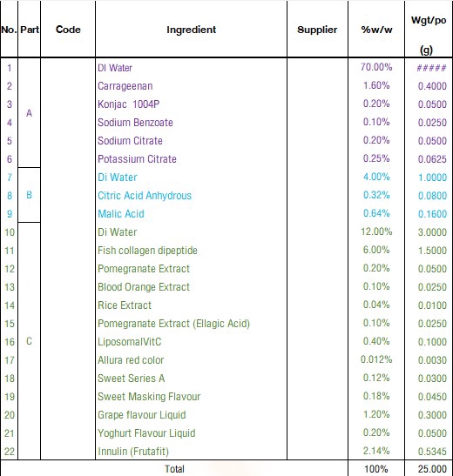This screenshot has height=476, width=453.
Task: Select the Code column header
Action: (68, 30)
